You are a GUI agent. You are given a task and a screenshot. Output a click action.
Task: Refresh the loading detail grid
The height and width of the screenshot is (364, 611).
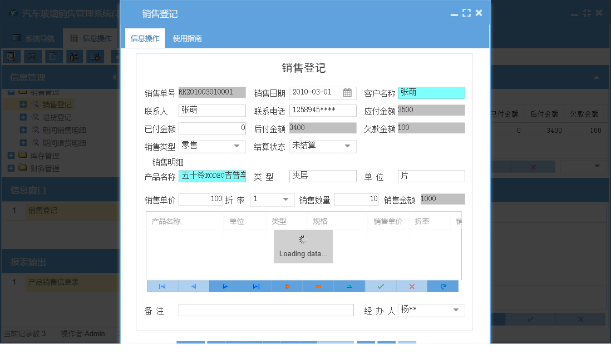442,286
